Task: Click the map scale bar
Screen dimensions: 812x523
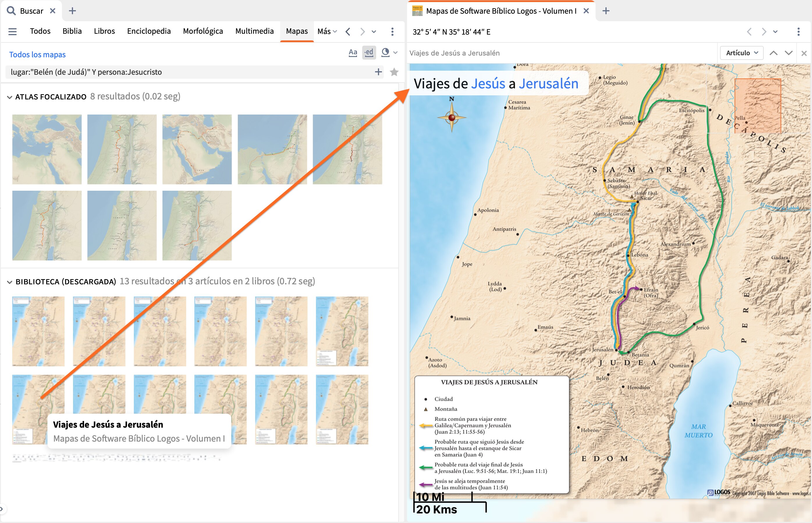Action: (450, 502)
